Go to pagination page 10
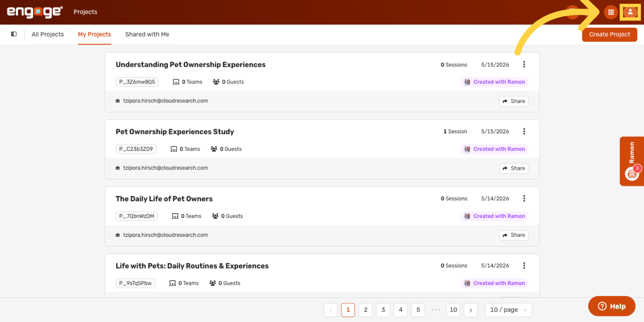The image size is (644, 322). 453,310
